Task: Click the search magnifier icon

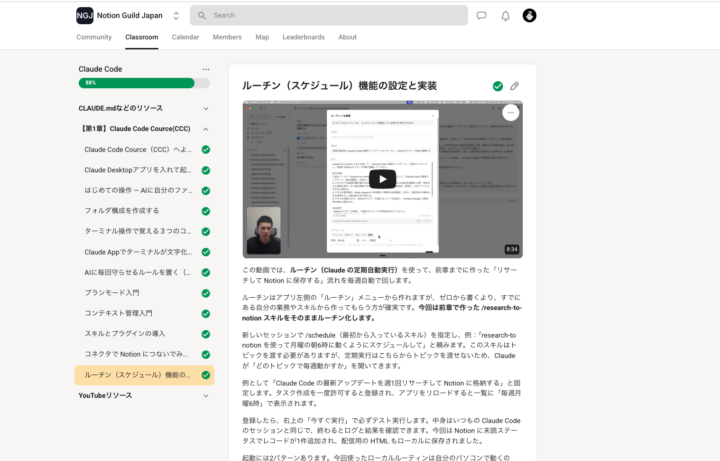Action: (202, 16)
